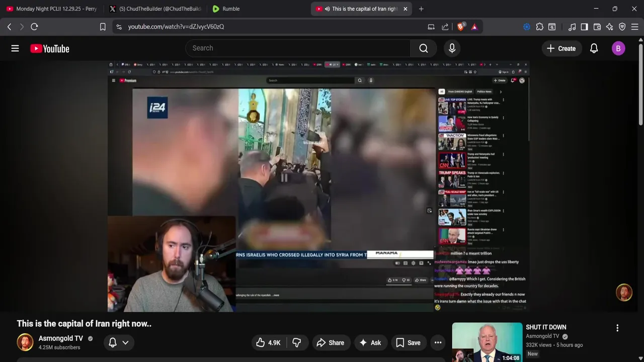This screenshot has height=362, width=644.
Task: Click the URL in the address bar
Action: 176,27
